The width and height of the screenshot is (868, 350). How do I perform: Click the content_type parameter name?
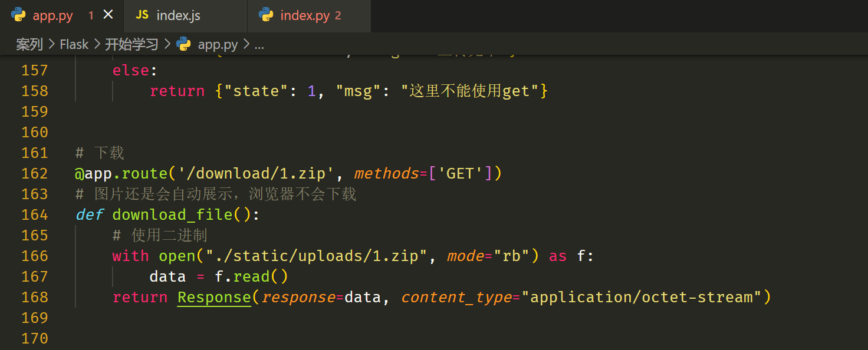tap(456, 298)
